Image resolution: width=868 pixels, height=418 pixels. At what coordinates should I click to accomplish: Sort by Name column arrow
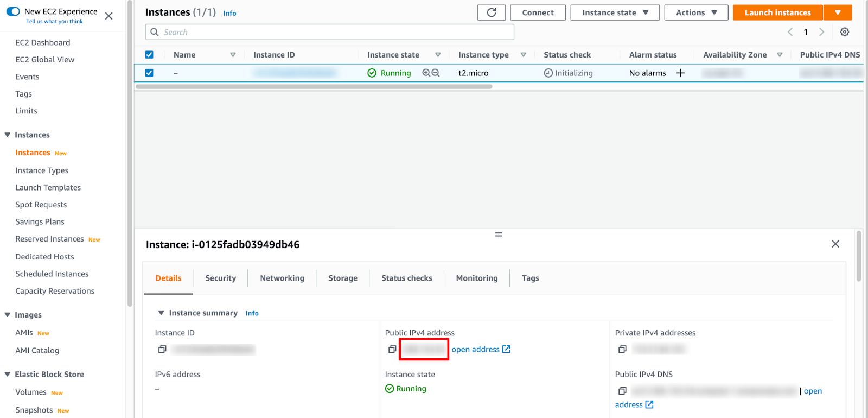(x=233, y=55)
